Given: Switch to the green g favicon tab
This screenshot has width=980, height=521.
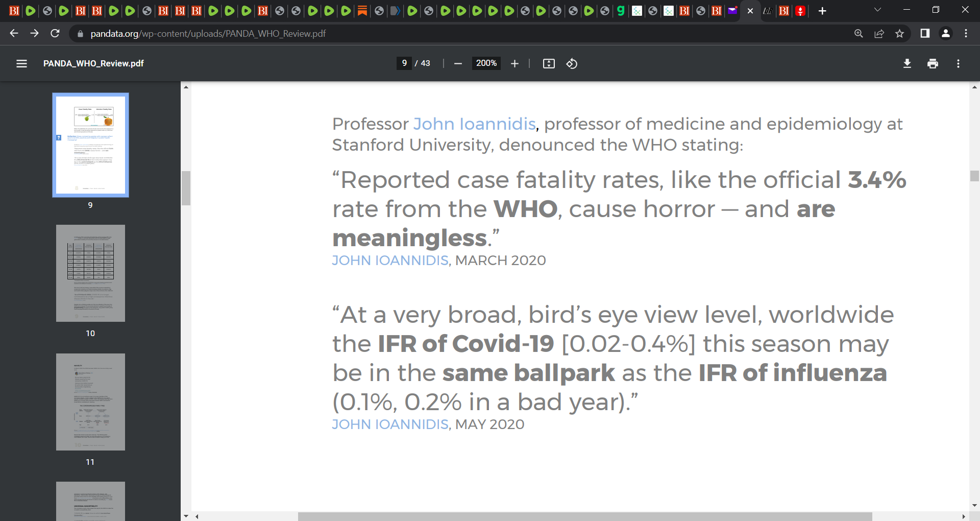Looking at the screenshot, I should (621, 11).
